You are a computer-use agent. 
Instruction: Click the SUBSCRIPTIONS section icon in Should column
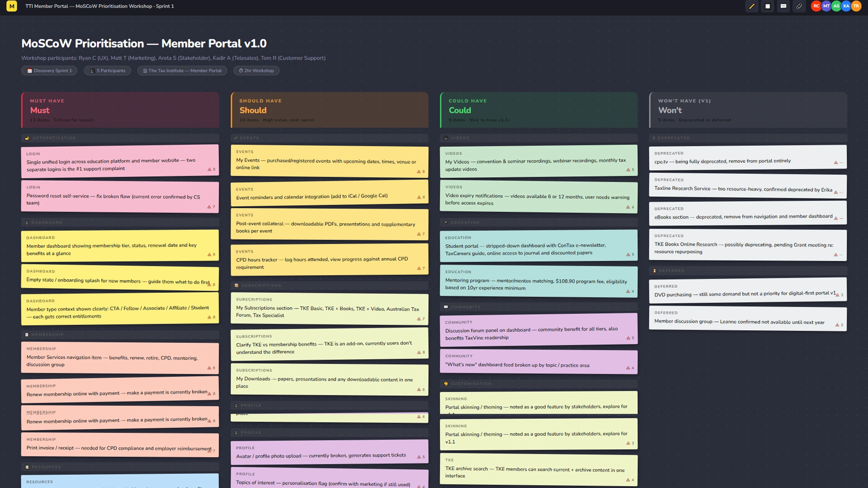pyautogui.click(x=237, y=285)
